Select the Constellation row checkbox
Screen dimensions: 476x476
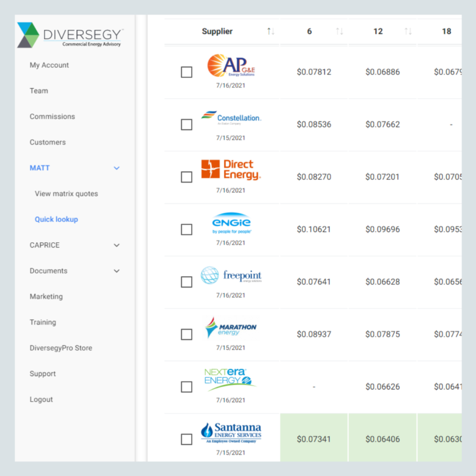186,124
